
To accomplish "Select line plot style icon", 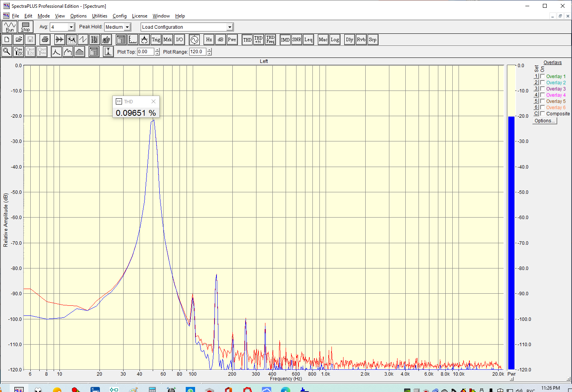I will [56, 52].
